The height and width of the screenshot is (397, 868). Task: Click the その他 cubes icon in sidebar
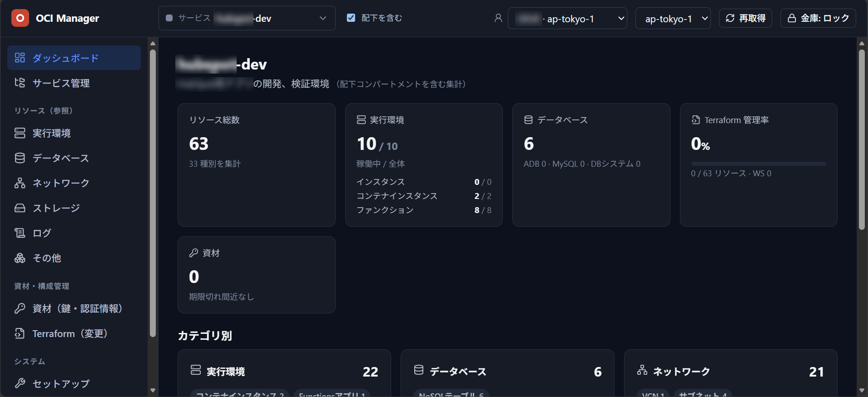point(20,258)
